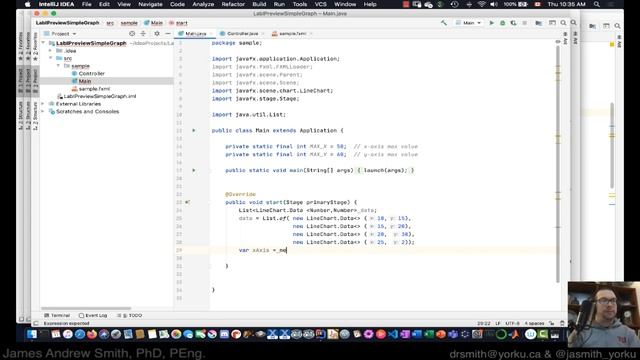The image size is (640, 360).
Task: Click override gutter marker beside start method
Action: [x=187, y=202]
